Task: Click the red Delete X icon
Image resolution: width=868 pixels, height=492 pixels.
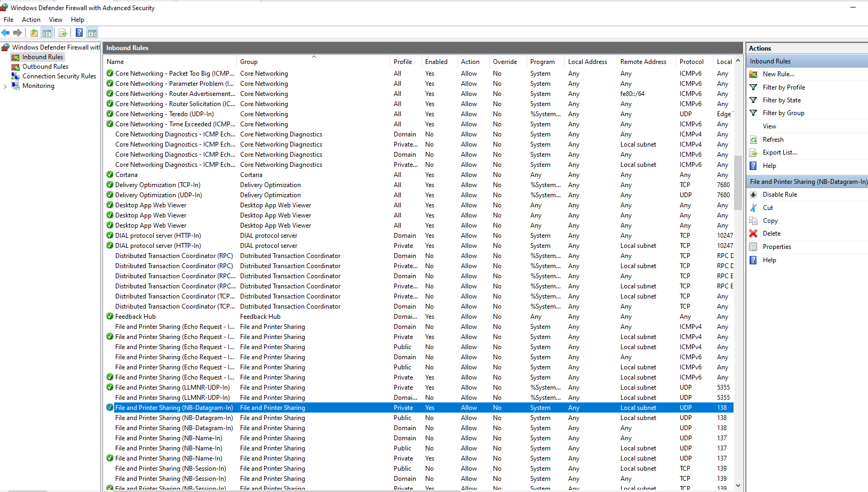Action: coord(753,233)
